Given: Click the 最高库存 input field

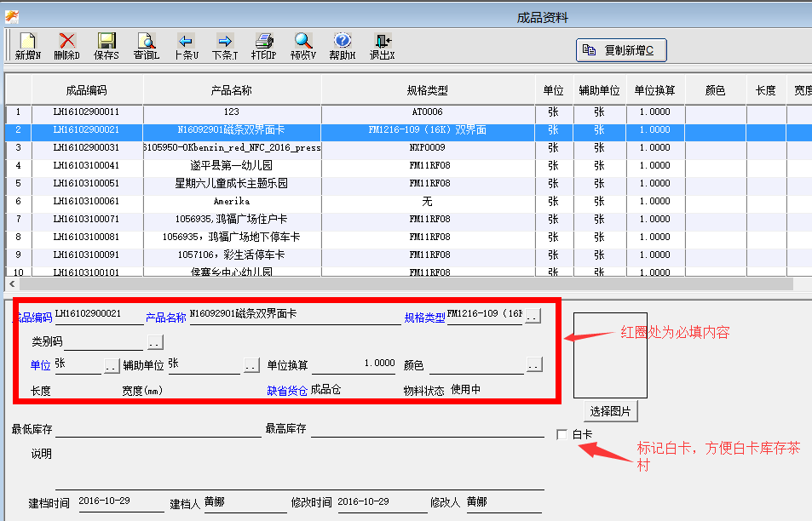Looking at the screenshot, I should (427, 429).
